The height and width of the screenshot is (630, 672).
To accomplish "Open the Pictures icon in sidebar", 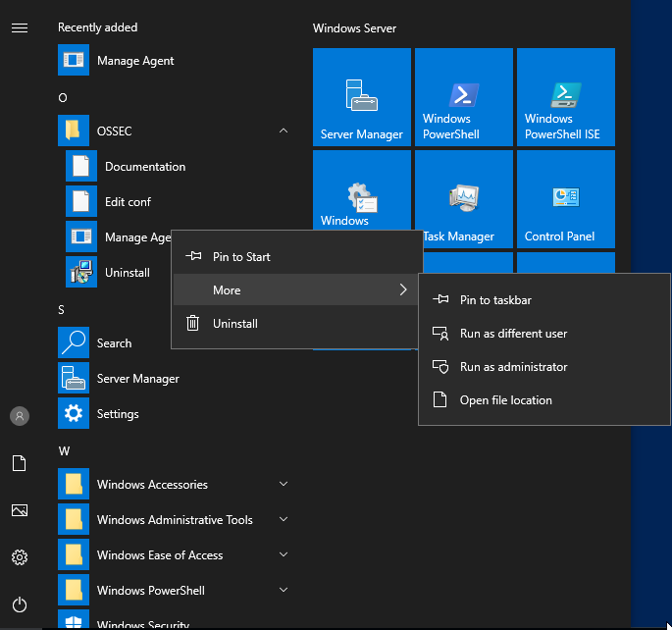I will tap(19, 510).
